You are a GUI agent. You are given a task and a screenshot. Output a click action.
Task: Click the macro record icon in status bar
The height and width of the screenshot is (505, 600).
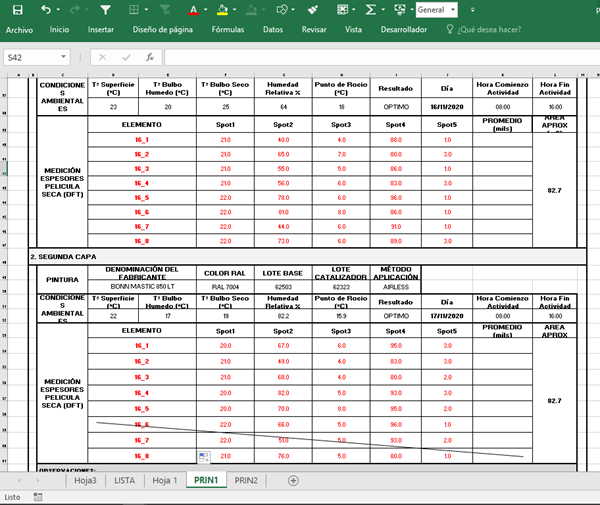pyautogui.click(x=36, y=497)
